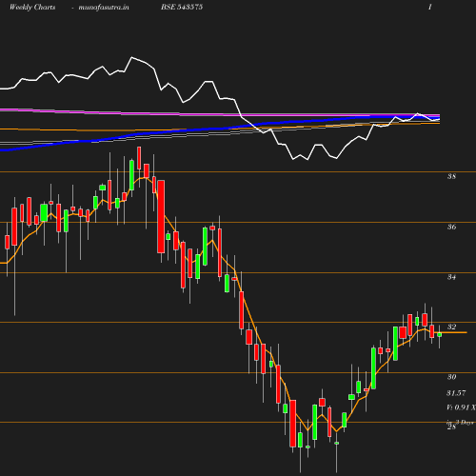Click the 'munafasutra.in' text

pyautogui.click(x=104, y=8)
